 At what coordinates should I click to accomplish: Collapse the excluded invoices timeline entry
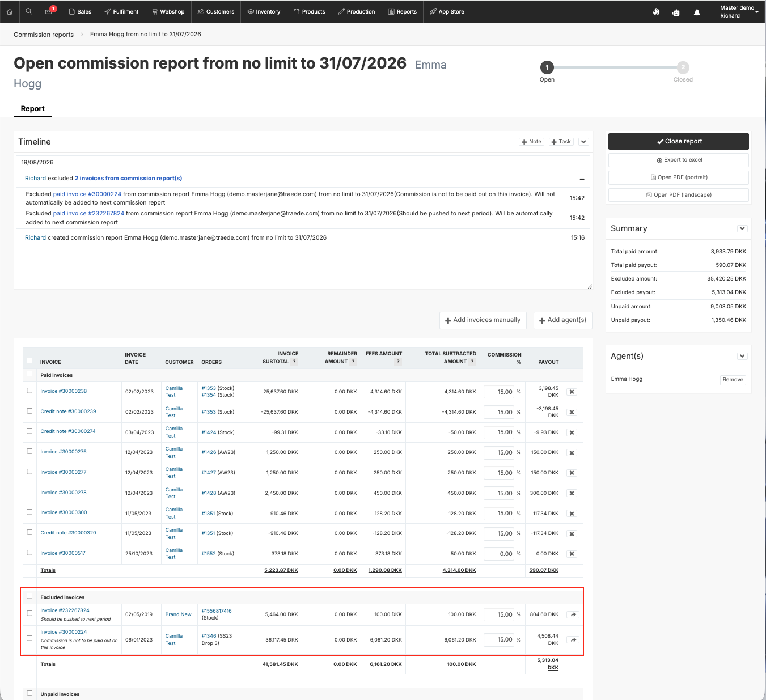582,179
